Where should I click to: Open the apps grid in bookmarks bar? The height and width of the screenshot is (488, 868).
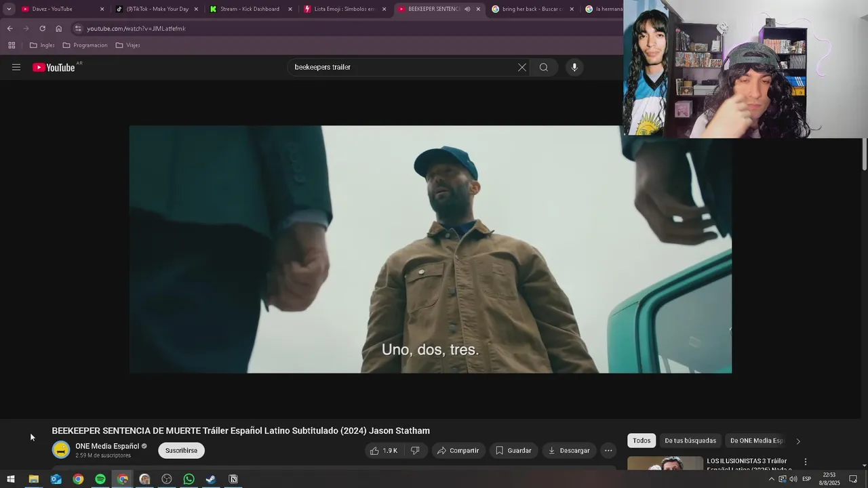[x=12, y=45]
